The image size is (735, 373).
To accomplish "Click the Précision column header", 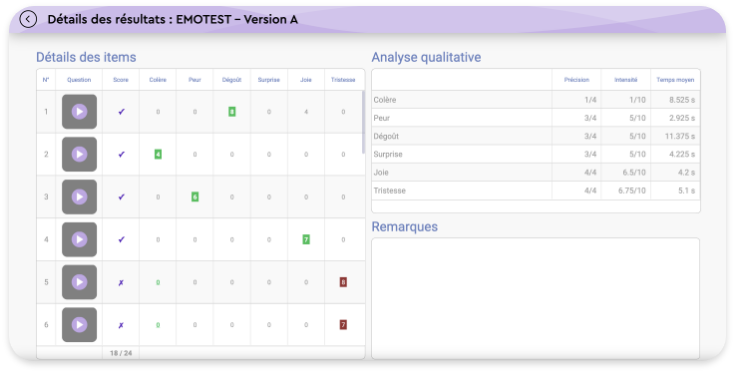I will coord(577,80).
